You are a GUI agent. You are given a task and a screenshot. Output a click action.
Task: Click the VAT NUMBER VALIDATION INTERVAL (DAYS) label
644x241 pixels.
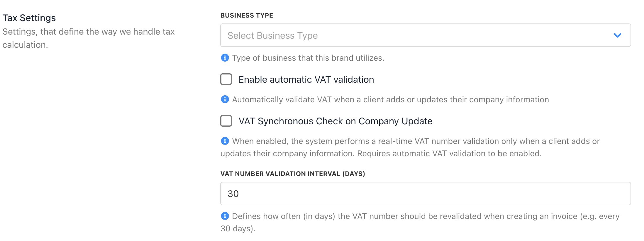[x=292, y=174]
